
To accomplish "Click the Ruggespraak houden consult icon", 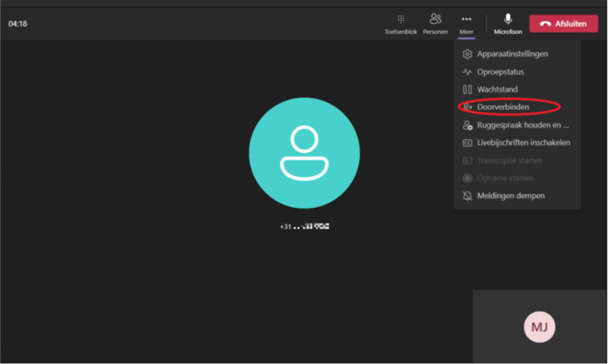I will click(x=467, y=125).
